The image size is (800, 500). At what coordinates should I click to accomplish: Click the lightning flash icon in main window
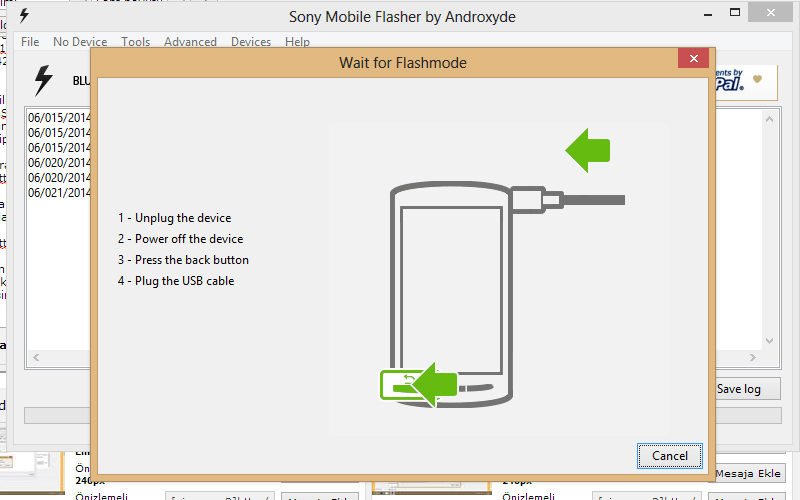click(x=43, y=80)
